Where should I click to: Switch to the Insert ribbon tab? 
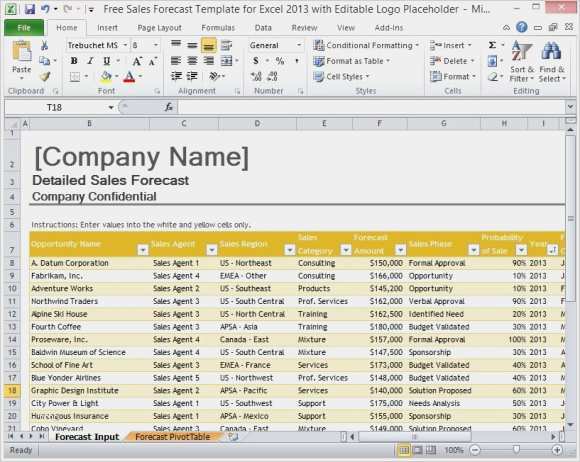(x=107, y=28)
